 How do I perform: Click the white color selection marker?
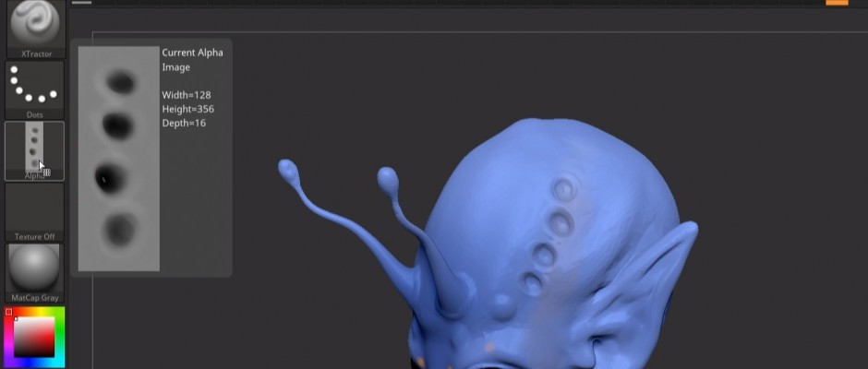pos(16,319)
